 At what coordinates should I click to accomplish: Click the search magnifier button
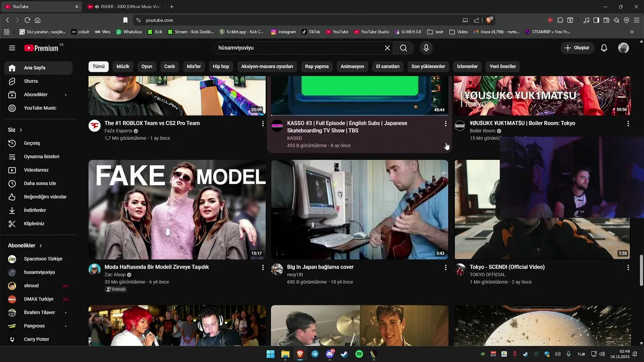[404, 48]
